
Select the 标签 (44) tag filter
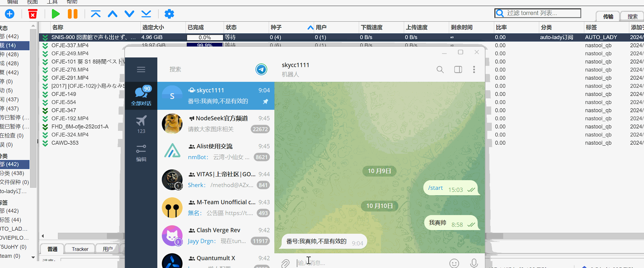[14, 220]
